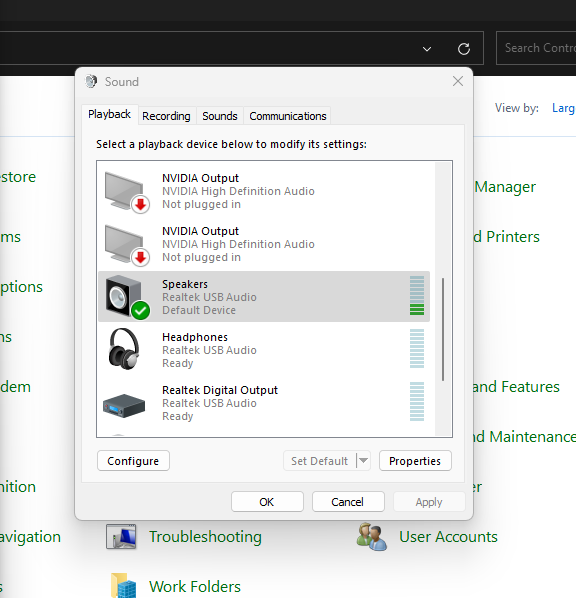Click the Headphones device icon
This screenshot has width=576, height=598.
(x=124, y=349)
